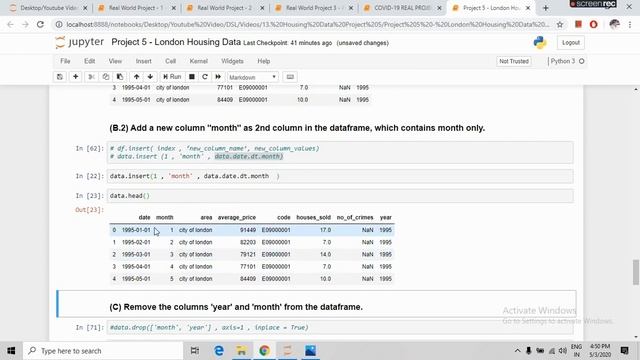Open the View menu
The width and height of the screenshot is (640, 360).
pyautogui.click(x=115, y=61)
